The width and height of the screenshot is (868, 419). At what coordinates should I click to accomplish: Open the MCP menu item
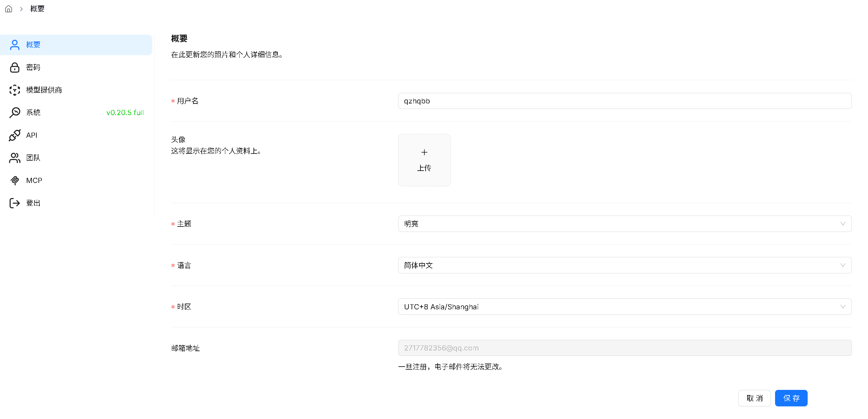(76, 181)
